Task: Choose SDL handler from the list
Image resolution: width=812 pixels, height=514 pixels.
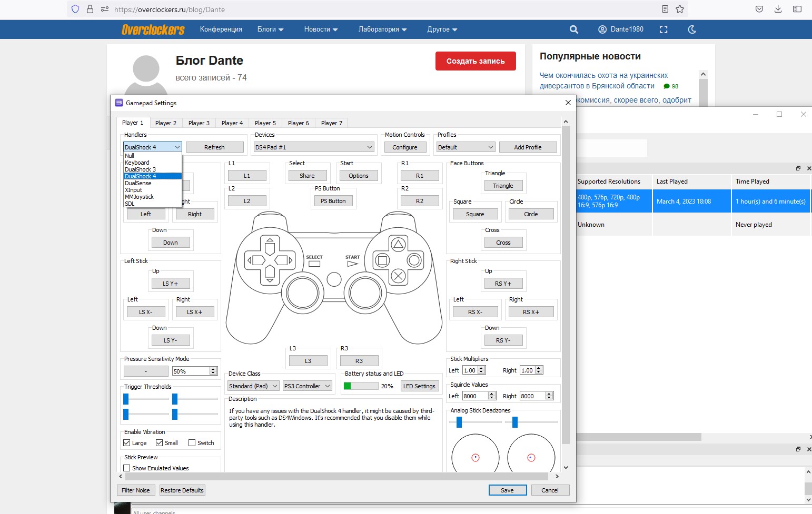Action: pyautogui.click(x=153, y=204)
